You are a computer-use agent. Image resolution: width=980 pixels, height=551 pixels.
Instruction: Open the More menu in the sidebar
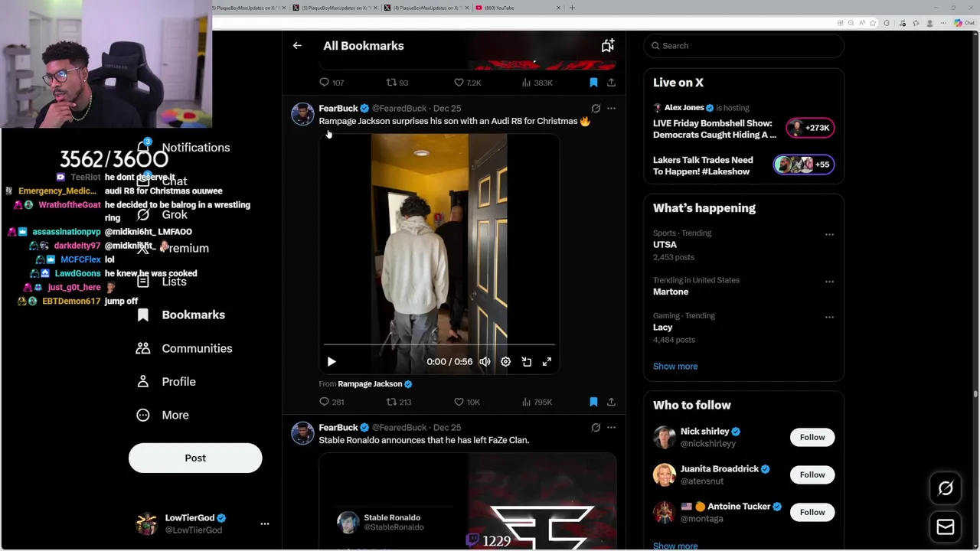(162, 415)
